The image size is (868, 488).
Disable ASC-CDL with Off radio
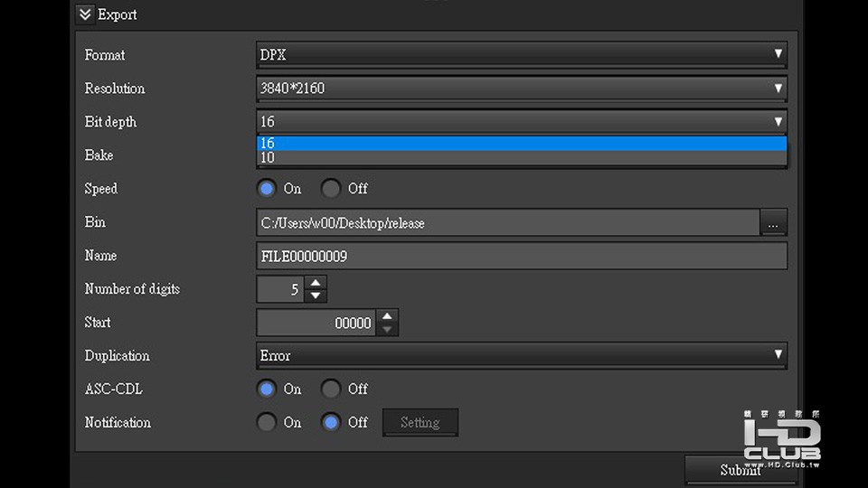[332, 389]
